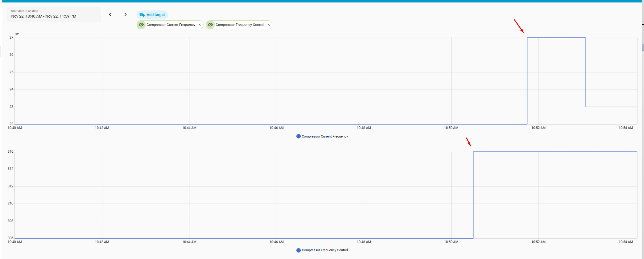
Task: Remove the Compressor Current Frequency chip
Action: coord(200,25)
